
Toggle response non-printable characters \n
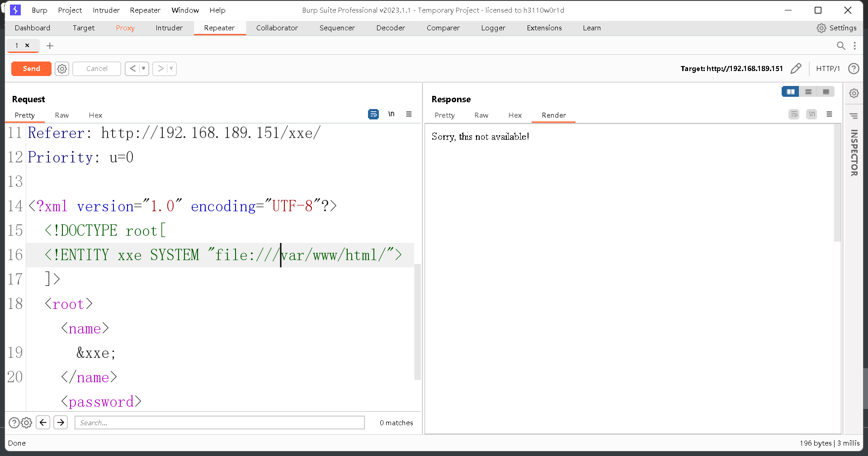coord(811,114)
